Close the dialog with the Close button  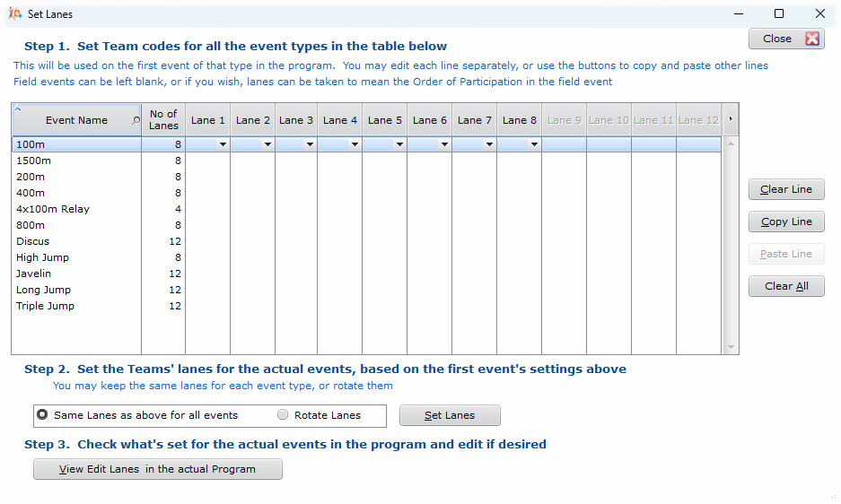786,39
